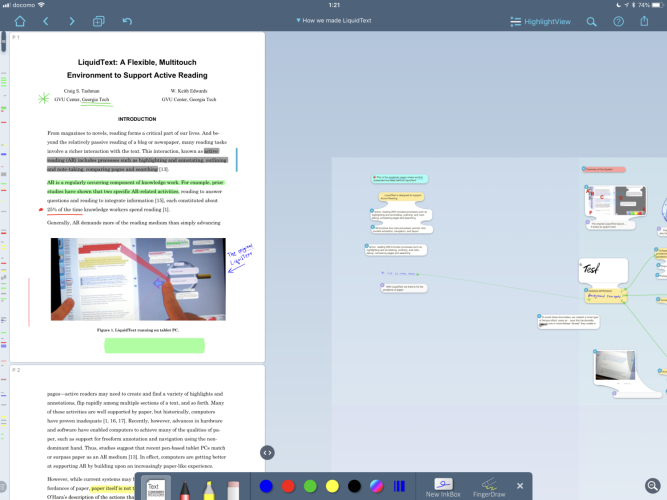Open the help question mark icon

pyautogui.click(x=618, y=21)
